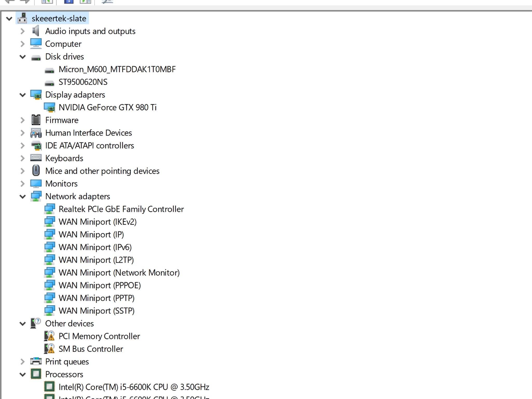
Task: Select the skeeertek-slate root label
Action: point(59,18)
